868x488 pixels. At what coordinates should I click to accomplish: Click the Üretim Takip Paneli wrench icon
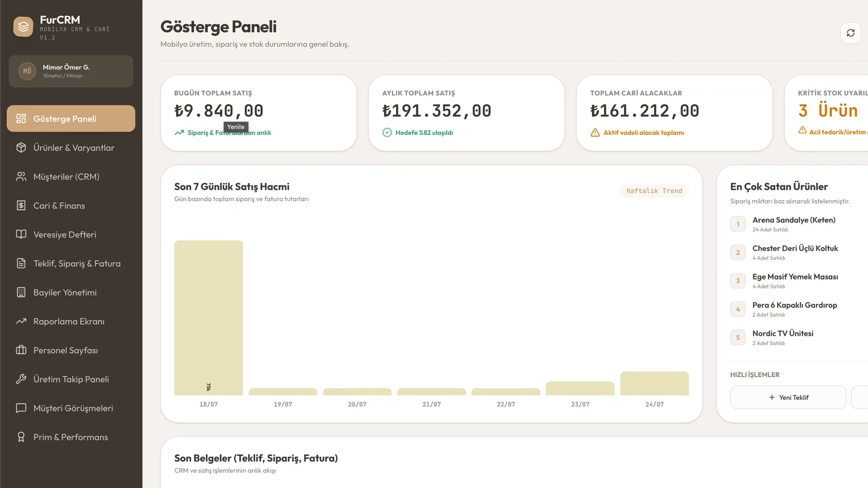point(21,379)
